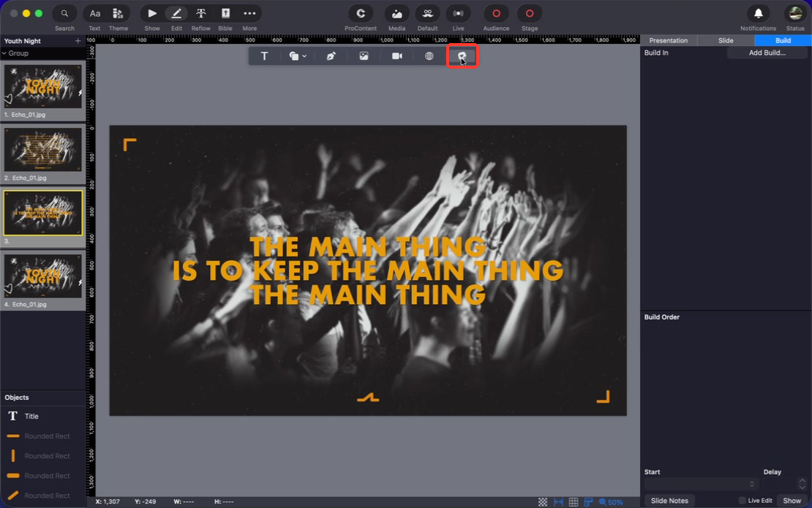Toggle the grid overlay icon
The width and height of the screenshot is (812, 508).
point(574,502)
